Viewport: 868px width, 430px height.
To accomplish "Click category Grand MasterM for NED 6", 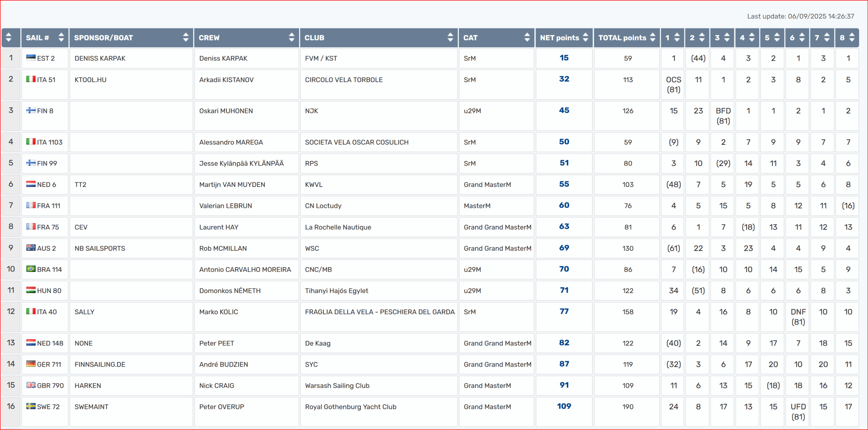I will pyautogui.click(x=487, y=185).
